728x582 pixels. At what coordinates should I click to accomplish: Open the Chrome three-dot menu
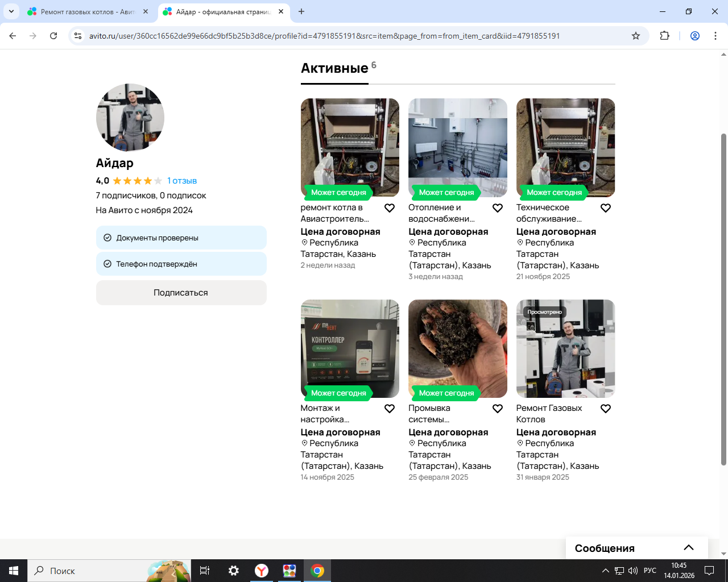(715, 36)
